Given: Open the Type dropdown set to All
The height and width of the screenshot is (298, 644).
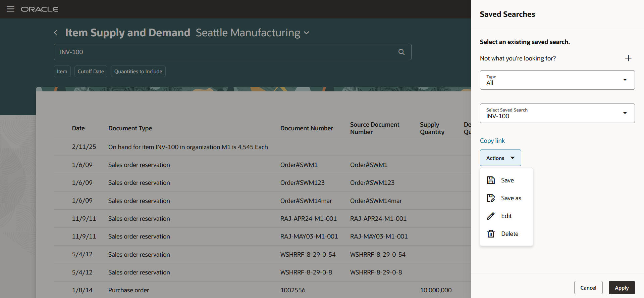Looking at the screenshot, I should (x=557, y=80).
